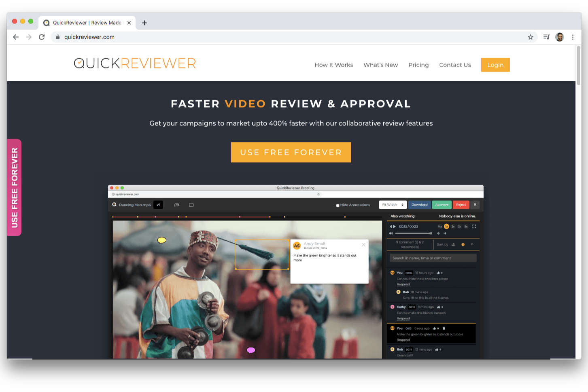Click the volume slider track
588x392 pixels.
click(x=414, y=233)
